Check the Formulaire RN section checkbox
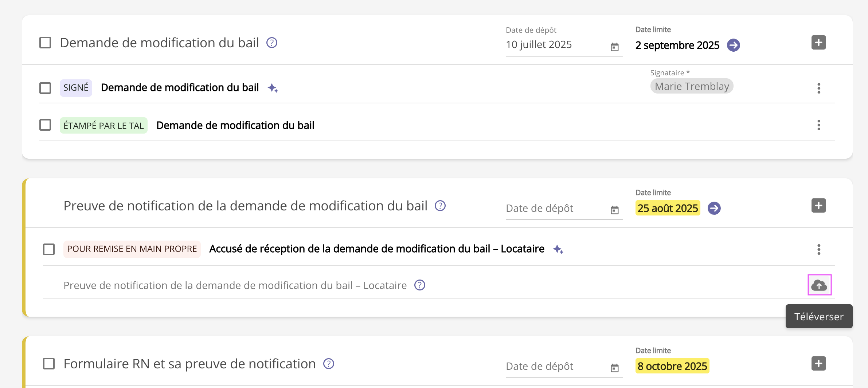This screenshot has width=868, height=388. pos(49,364)
